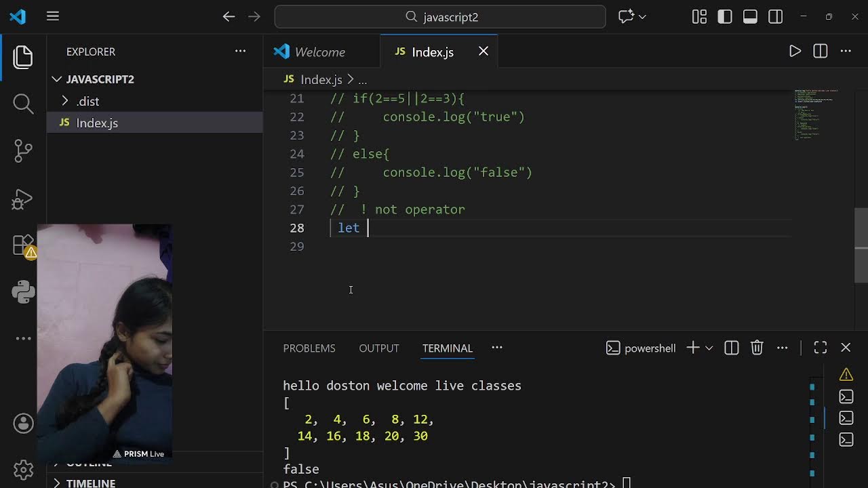Click line number 28 in gutter
The width and height of the screenshot is (868, 488).
(297, 228)
